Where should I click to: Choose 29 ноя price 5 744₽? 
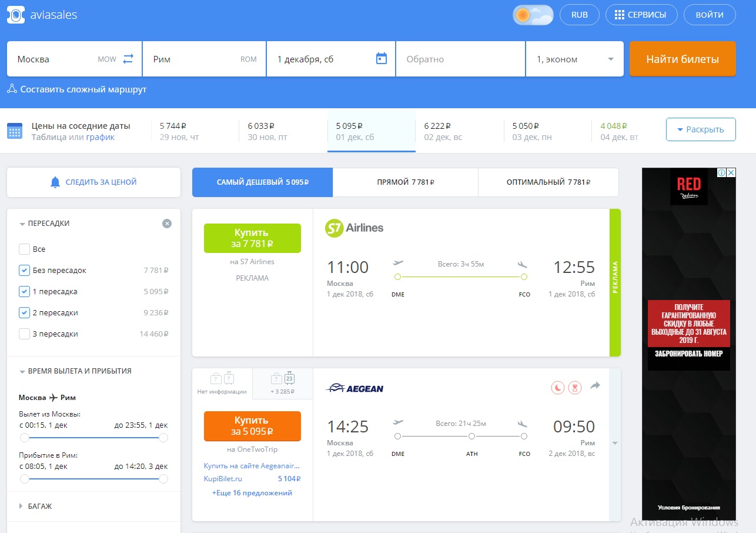pyautogui.click(x=195, y=131)
